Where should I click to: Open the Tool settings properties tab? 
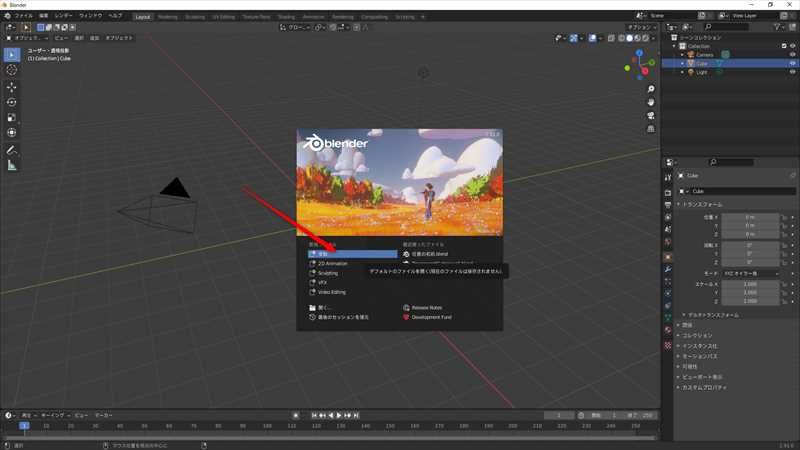668,178
